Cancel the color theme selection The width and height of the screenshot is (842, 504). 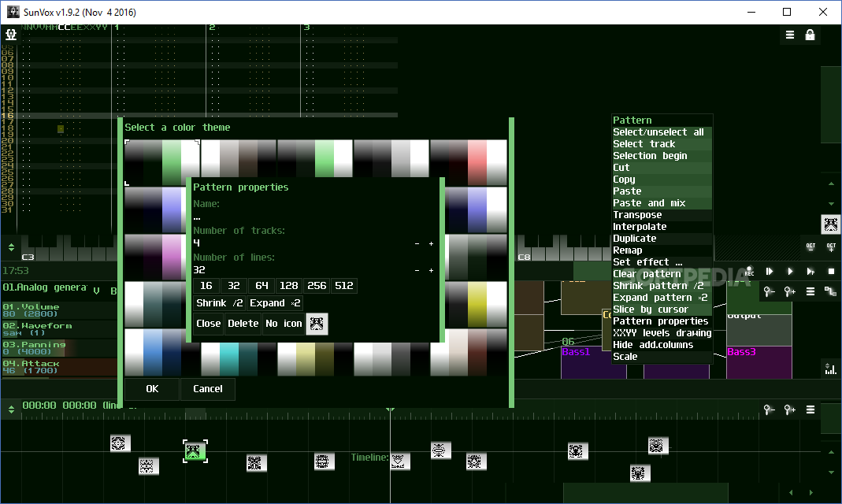[208, 388]
